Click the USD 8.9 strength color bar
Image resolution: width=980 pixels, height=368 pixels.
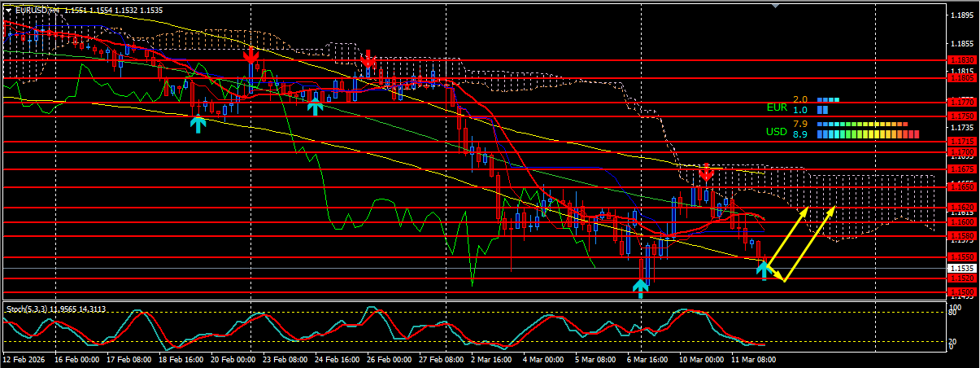(868, 134)
